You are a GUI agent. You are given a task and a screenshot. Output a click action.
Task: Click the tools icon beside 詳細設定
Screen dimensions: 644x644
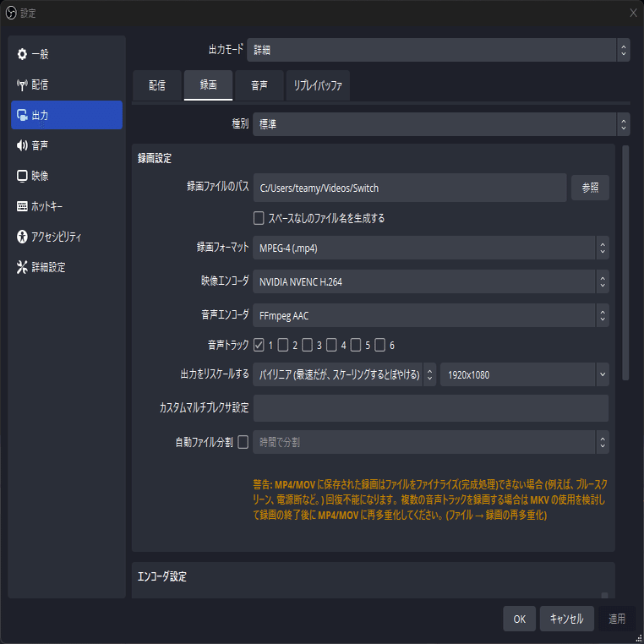[x=22, y=267]
